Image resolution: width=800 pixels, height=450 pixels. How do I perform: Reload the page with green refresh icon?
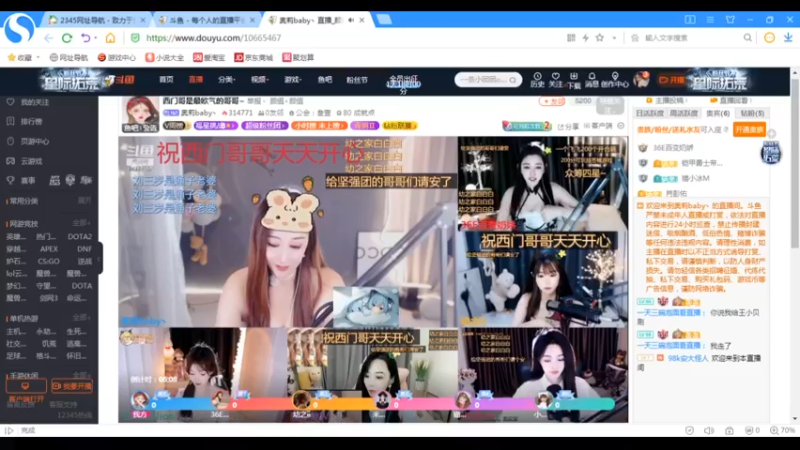click(x=67, y=38)
